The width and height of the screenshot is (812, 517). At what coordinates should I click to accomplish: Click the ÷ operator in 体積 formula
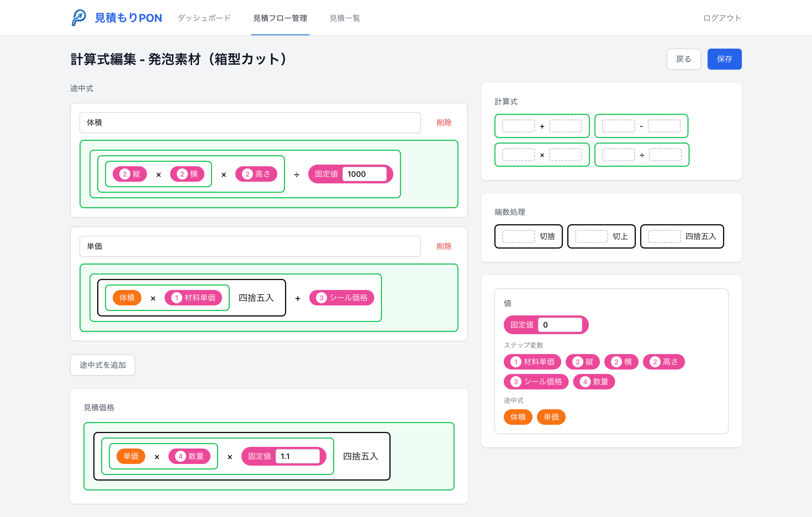296,175
